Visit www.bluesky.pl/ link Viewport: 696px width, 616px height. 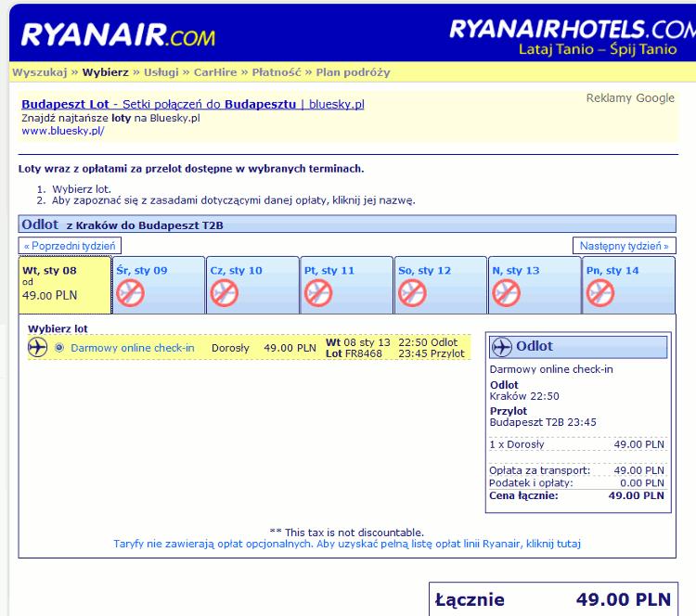62,131
